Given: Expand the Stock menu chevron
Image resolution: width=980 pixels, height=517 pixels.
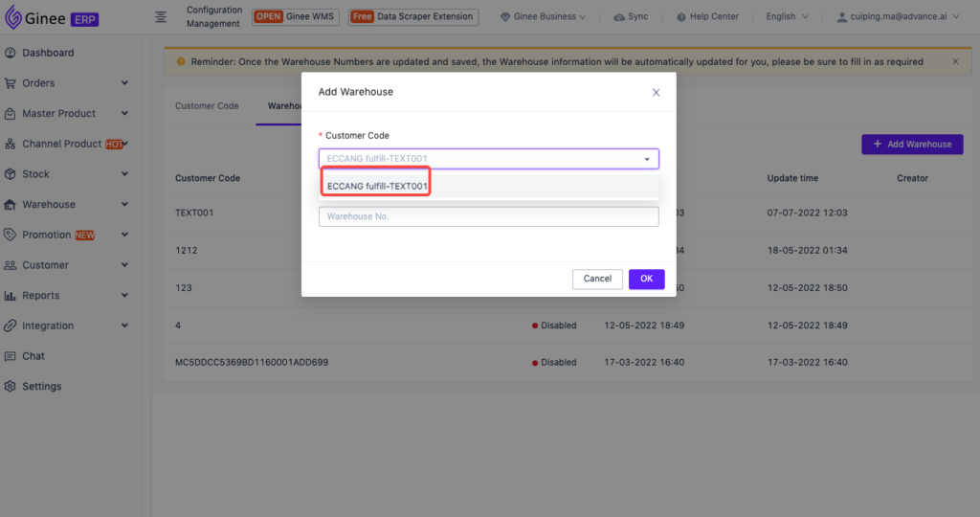Looking at the screenshot, I should click(x=124, y=174).
